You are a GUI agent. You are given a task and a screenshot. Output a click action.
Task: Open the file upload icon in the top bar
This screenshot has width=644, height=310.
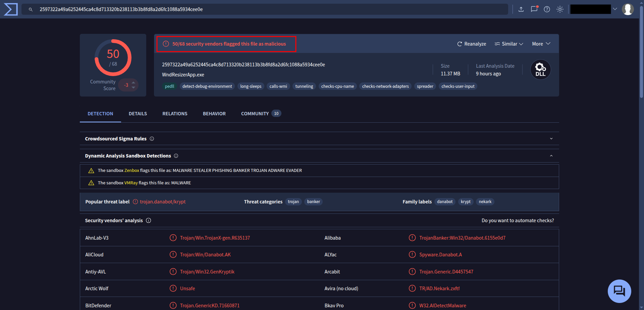coord(521,9)
